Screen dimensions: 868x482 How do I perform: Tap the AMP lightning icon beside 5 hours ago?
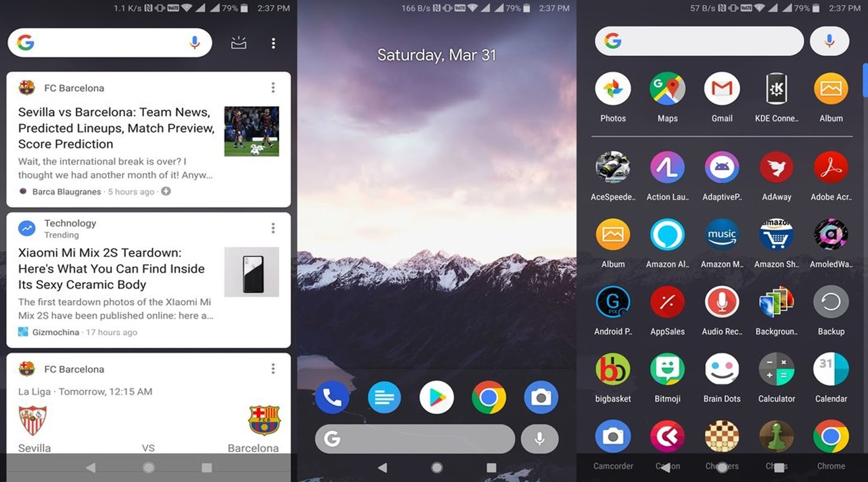[x=166, y=191]
